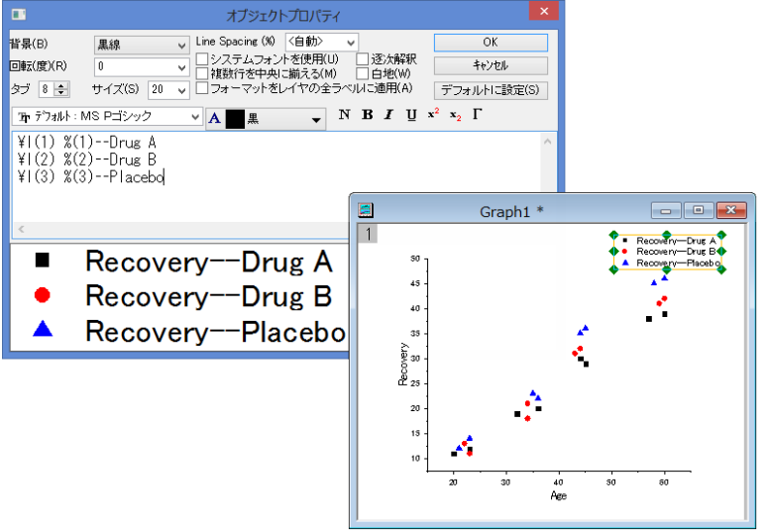This screenshot has width=769, height=532.
Task: Toggle bold formatting with B icon
Action: (367, 115)
